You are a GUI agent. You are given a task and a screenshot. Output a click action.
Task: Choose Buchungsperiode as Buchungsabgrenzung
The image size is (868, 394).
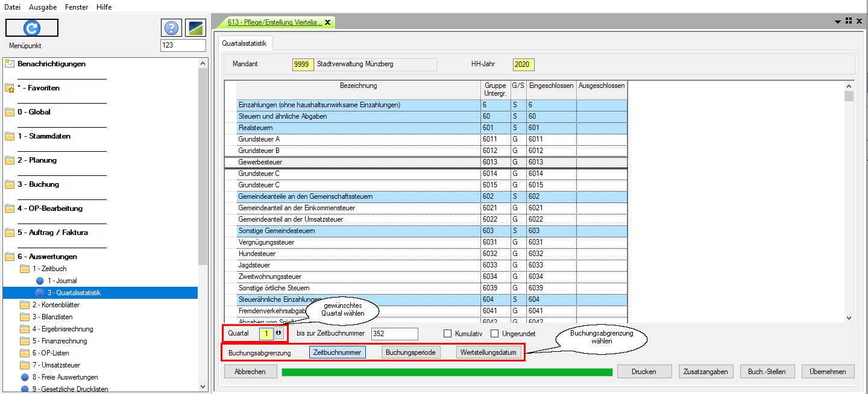[x=411, y=352]
